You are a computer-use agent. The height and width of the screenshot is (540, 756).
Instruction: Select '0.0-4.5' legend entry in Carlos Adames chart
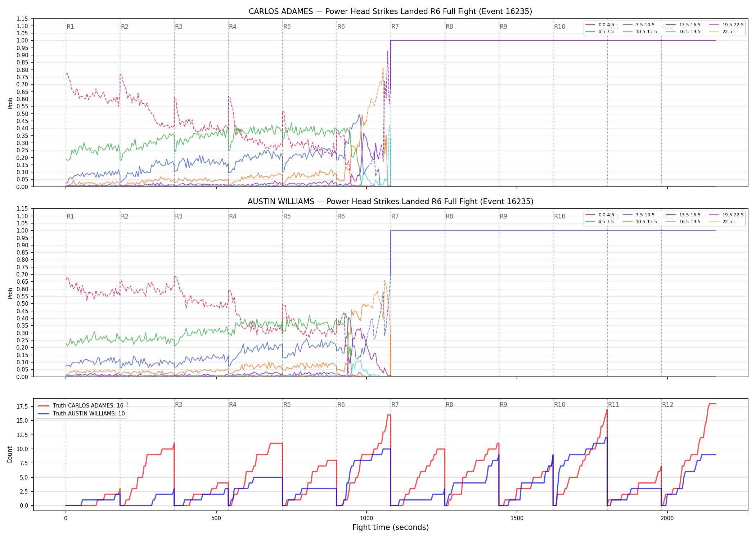tap(600, 25)
